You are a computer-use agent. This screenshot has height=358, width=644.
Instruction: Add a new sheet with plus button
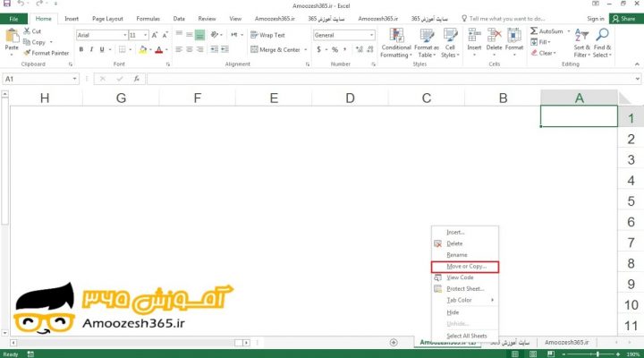pos(394,343)
